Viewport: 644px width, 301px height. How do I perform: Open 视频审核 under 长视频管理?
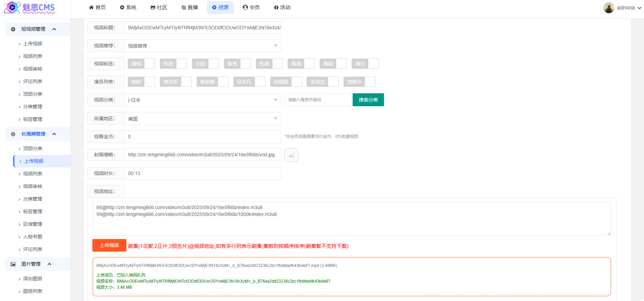tap(33, 186)
